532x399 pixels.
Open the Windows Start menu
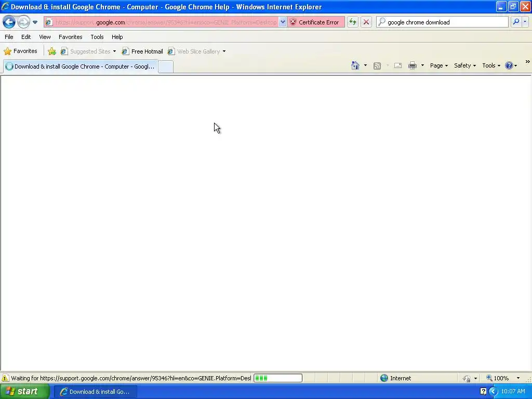(25, 392)
